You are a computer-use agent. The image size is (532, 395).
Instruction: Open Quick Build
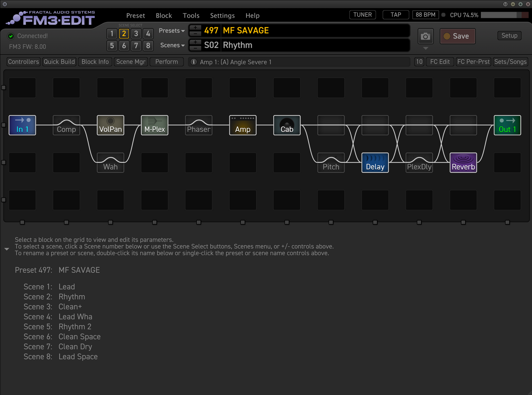[x=59, y=62]
